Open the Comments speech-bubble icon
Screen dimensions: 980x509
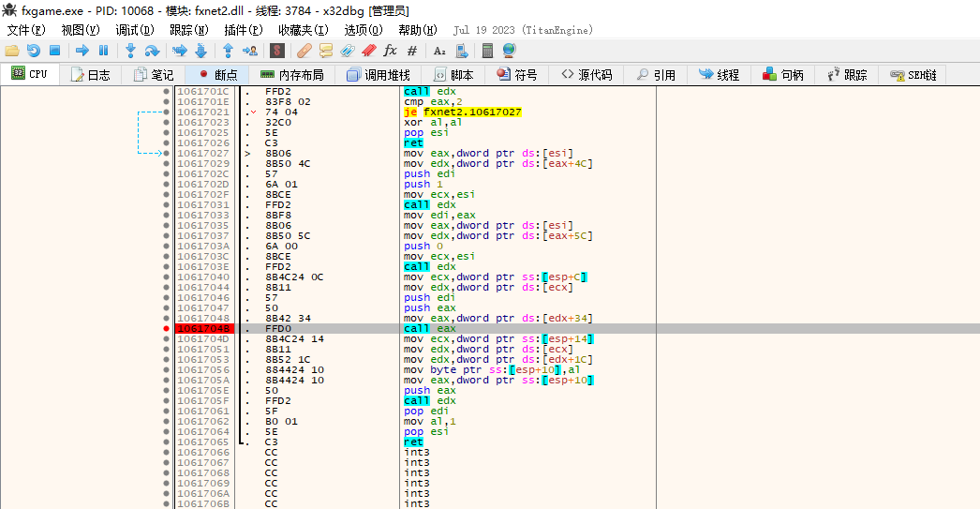click(x=326, y=51)
